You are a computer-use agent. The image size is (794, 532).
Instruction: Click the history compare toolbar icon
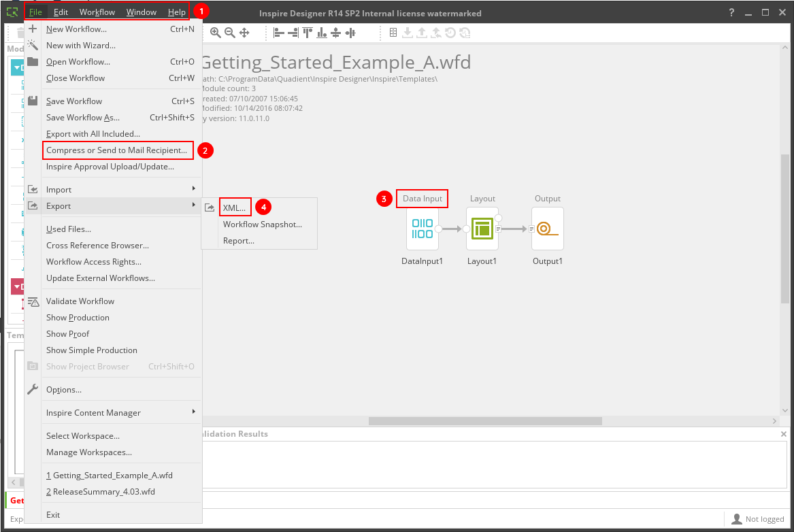pos(464,33)
